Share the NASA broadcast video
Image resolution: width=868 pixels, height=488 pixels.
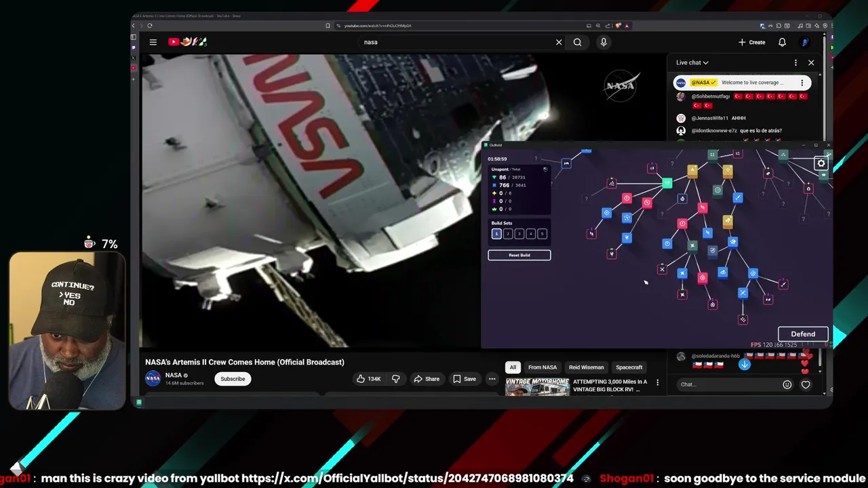coord(427,379)
